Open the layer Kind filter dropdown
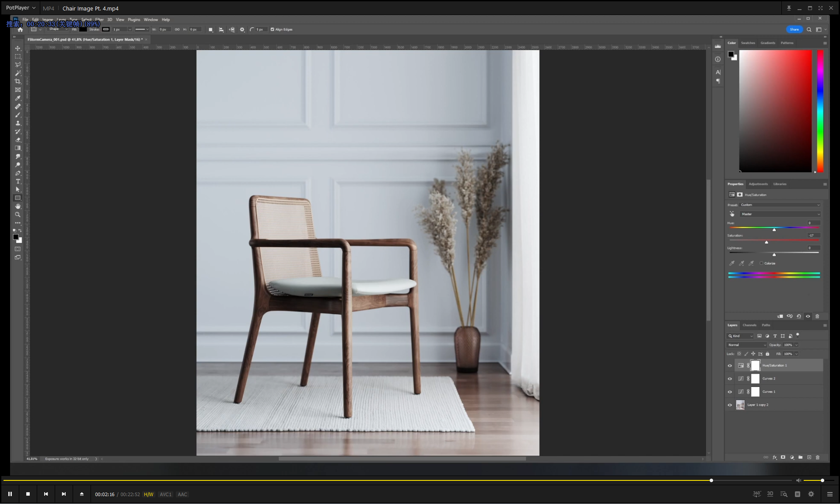Viewport: 840px width, 504px height. click(x=740, y=336)
